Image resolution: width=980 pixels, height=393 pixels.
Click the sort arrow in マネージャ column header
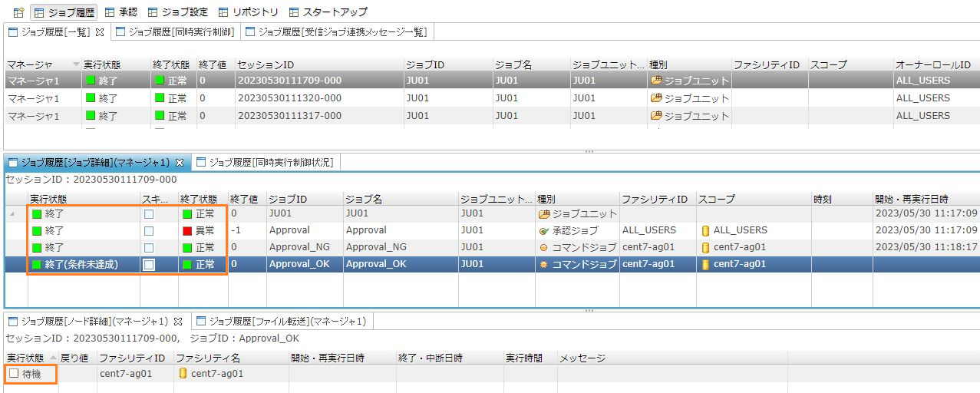(75, 64)
